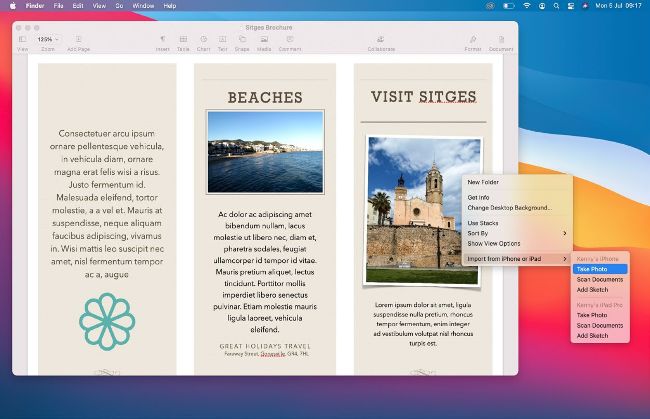Select the beach photo in the brochure
The height and width of the screenshot is (419, 650).
(265, 150)
